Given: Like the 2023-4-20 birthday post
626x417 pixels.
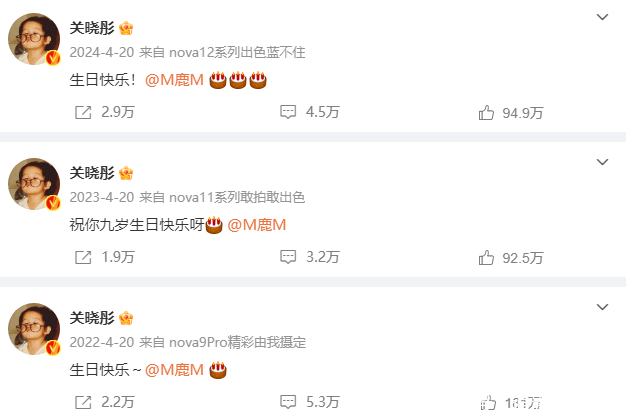Looking at the screenshot, I should (x=486, y=258).
